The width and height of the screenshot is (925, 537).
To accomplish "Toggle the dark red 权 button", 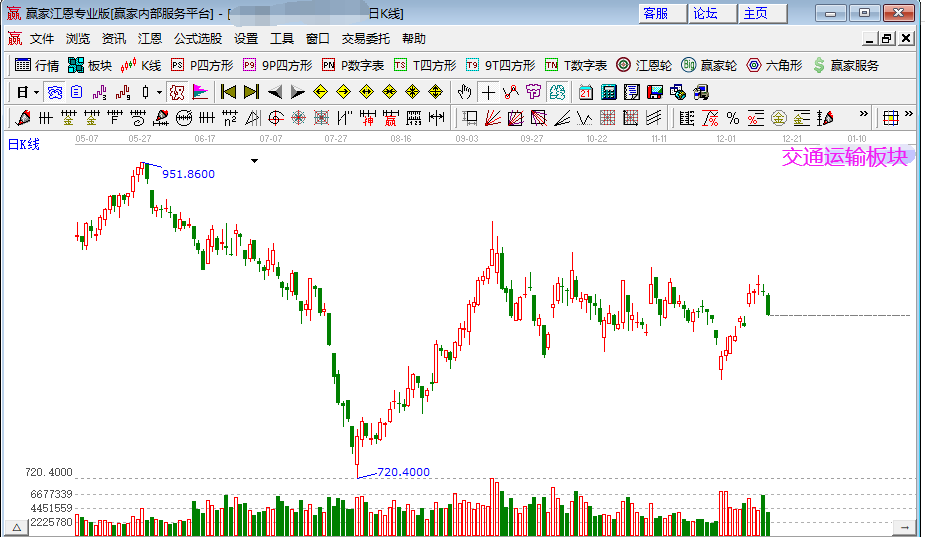I will 176,92.
